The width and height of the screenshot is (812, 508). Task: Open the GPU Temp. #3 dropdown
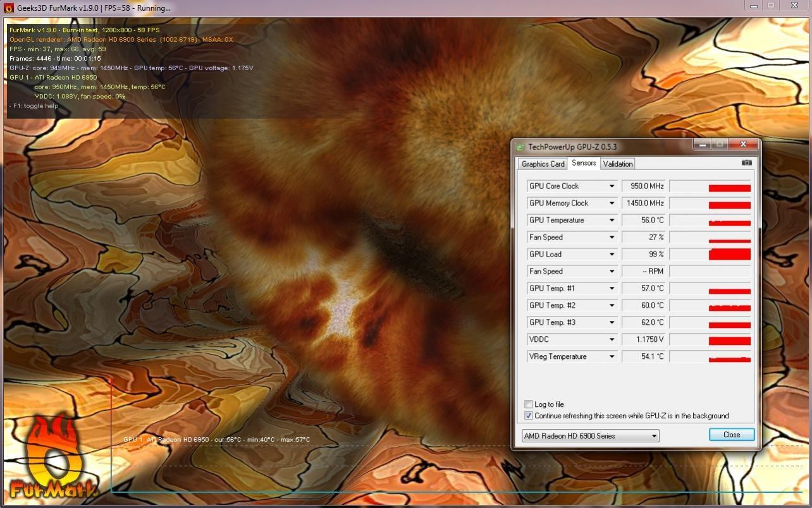tap(612, 323)
